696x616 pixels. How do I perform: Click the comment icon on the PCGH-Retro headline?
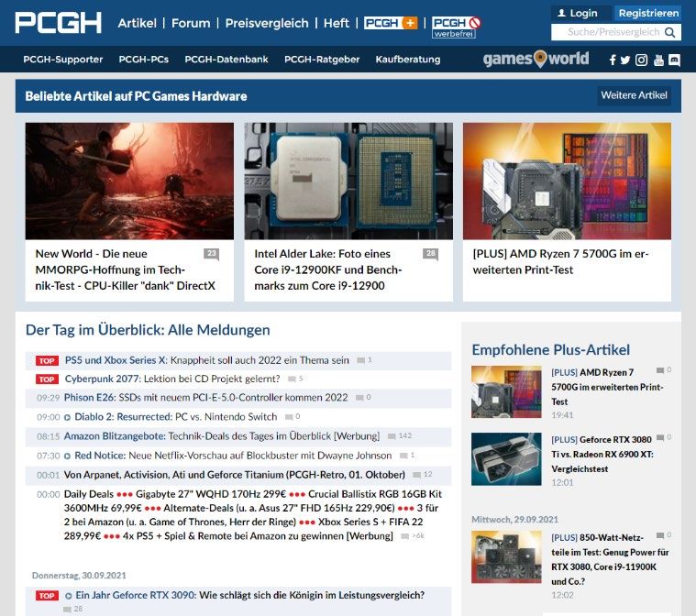tap(417, 475)
